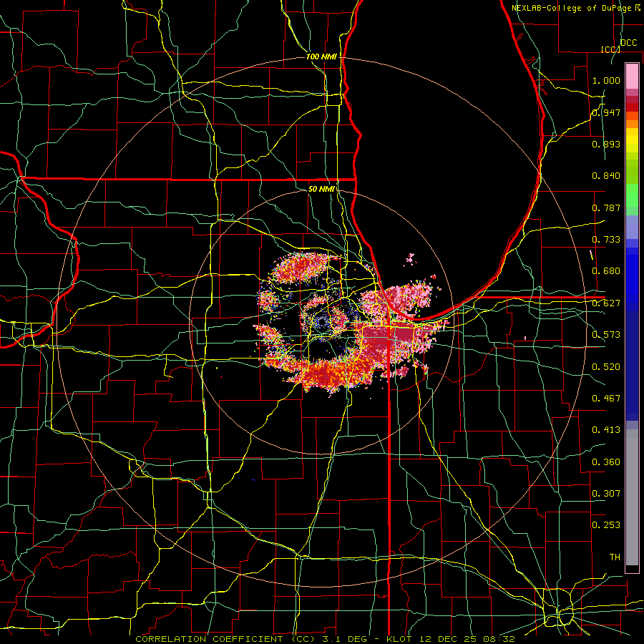Click the TH threshold label
The image size is (644, 644).
615,557
